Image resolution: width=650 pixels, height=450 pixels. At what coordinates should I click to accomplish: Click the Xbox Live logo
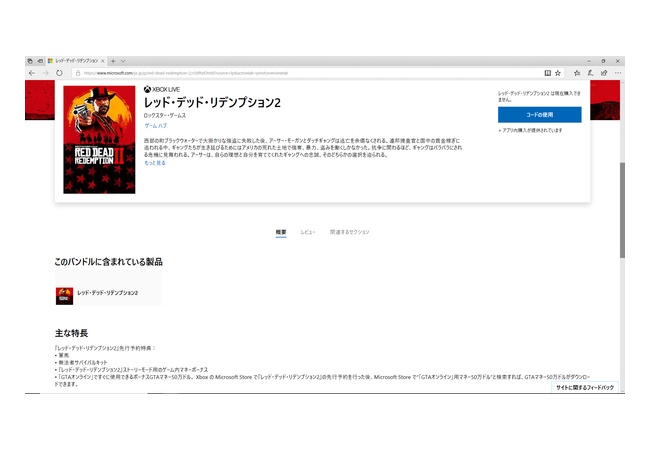pyautogui.click(x=162, y=89)
